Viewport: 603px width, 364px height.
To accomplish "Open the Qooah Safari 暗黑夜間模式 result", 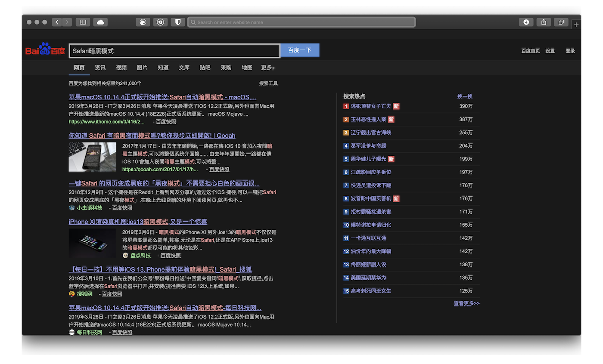I will tap(152, 136).
